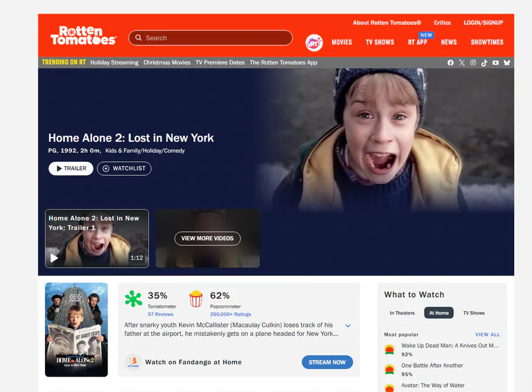
Task: Open the YouTube social icon
Action: pyautogui.click(x=496, y=63)
